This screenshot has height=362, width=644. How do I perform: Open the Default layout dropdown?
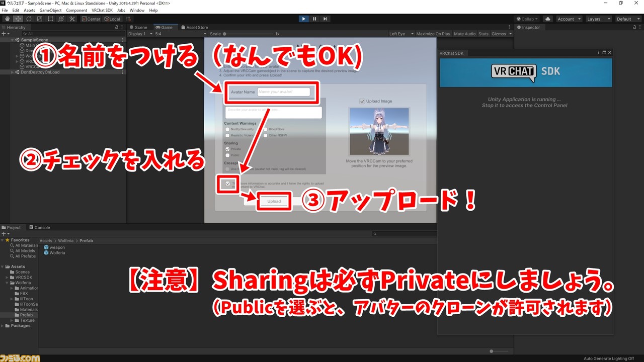pyautogui.click(x=627, y=19)
